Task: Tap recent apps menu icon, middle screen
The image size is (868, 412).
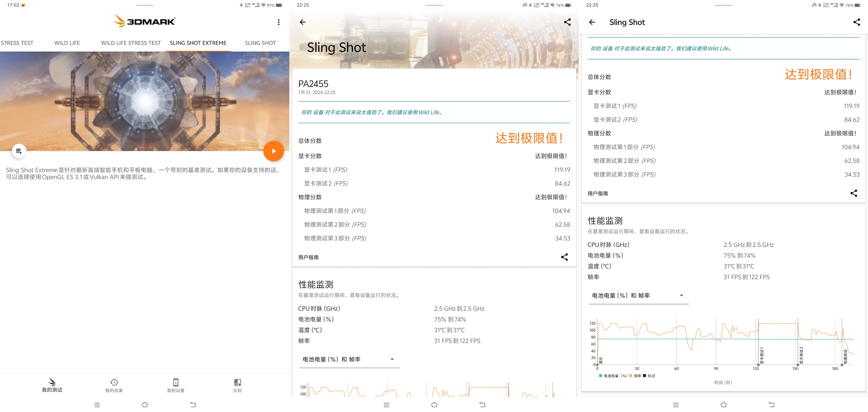Action: pos(387,405)
